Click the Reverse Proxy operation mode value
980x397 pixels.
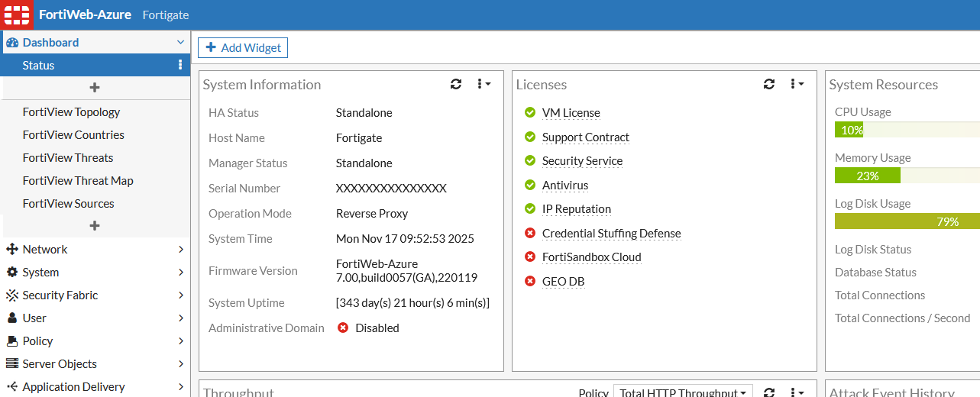372,214
